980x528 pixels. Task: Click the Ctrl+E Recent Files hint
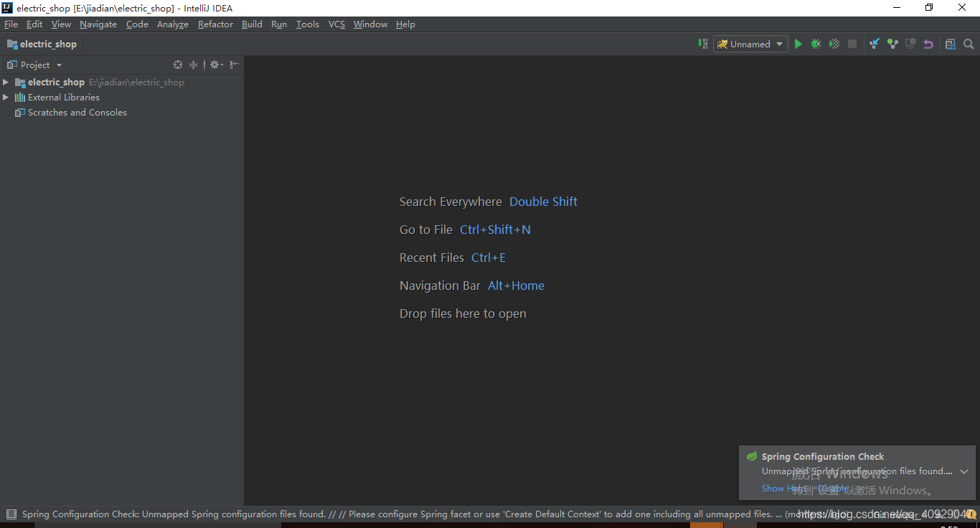[x=489, y=258]
